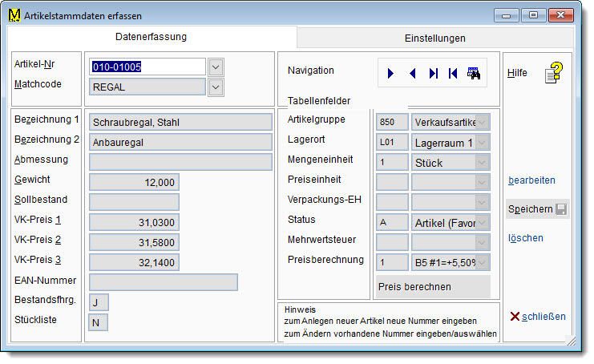The width and height of the screenshot is (594, 364).
Task: Open the Lagerort dropdown list
Action: [x=482, y=142]
